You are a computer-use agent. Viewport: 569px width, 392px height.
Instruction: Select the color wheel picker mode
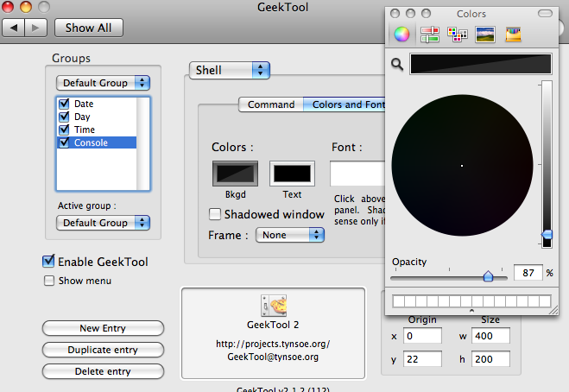coord(401,35)
